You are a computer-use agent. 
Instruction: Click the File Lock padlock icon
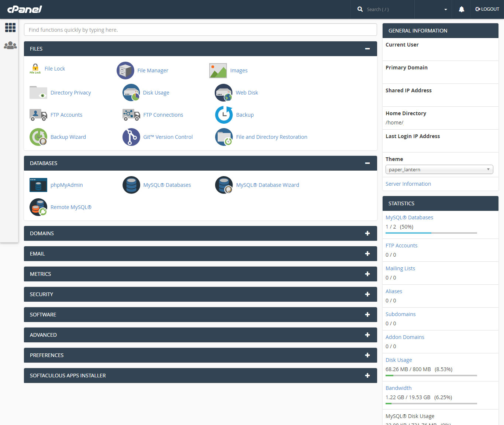coord(35,68)
